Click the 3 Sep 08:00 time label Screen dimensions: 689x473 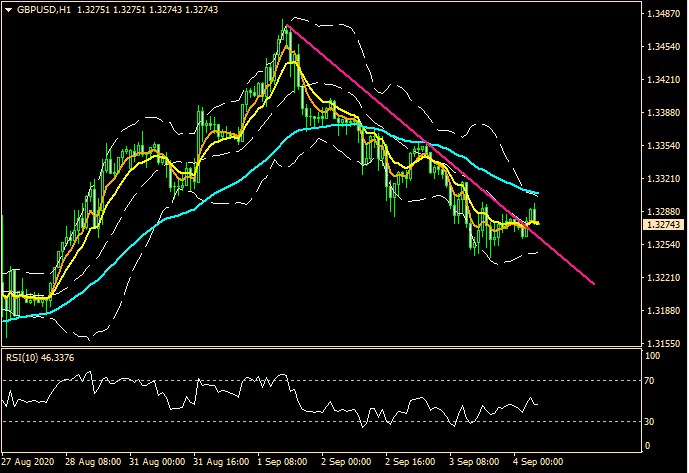click(474, 462)
